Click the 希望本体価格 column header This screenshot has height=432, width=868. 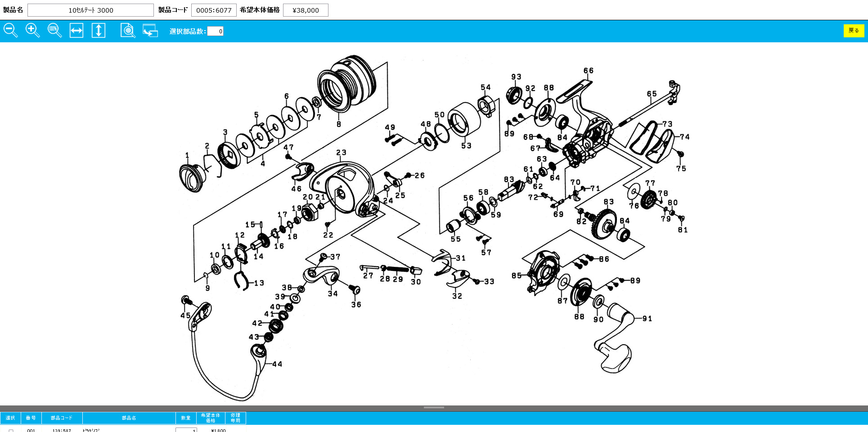[x=211, y=418]
